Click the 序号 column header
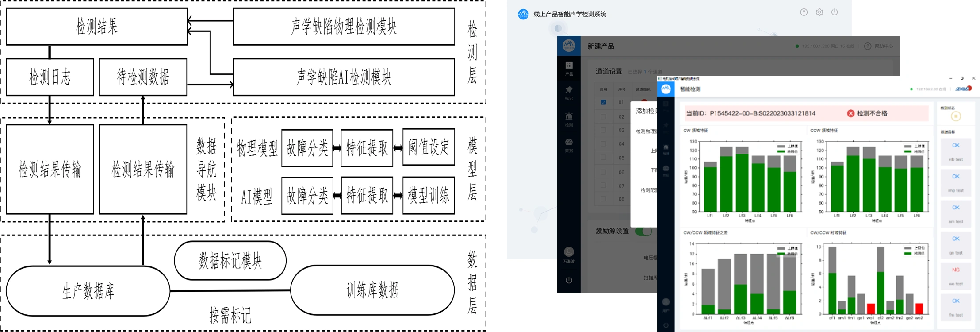The height and width of the screenshot is (332, 980). coord(621,89)
